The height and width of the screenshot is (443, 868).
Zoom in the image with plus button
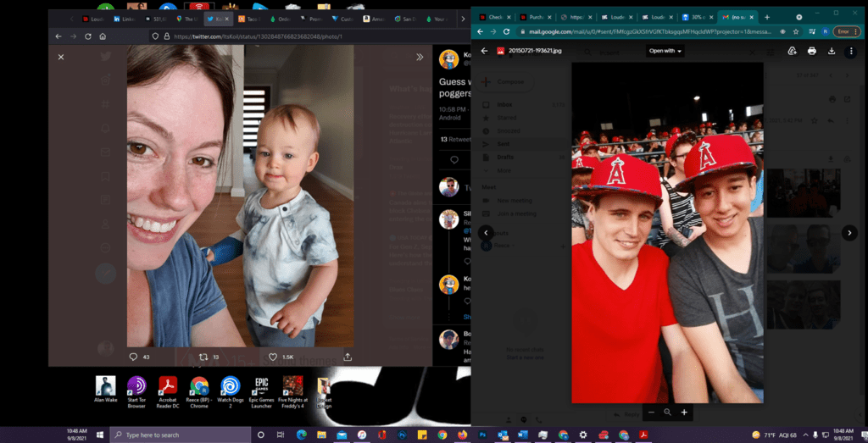pyautogui.click(x=684, y=412)
